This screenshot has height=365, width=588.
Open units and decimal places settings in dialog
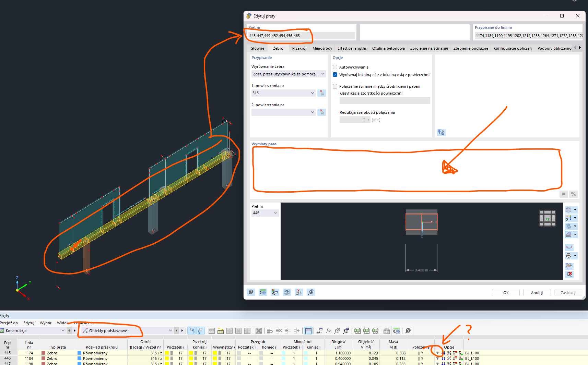coord(263,292)
